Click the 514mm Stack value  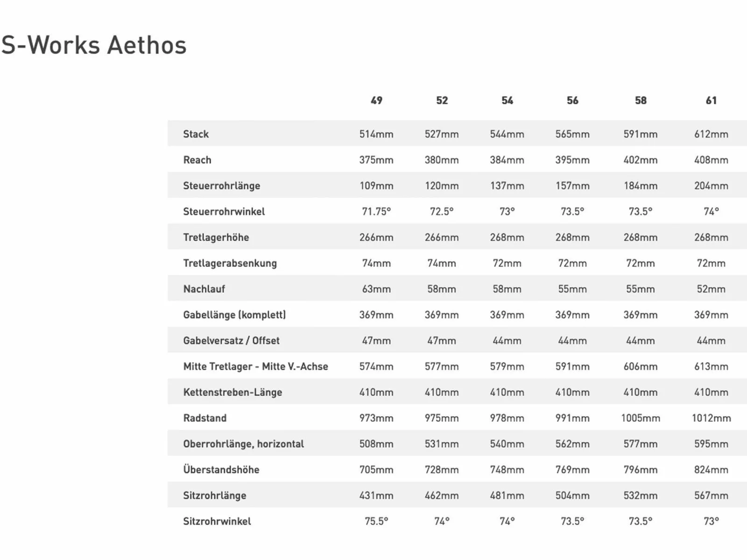pyautogui.click(x=376, y=134)
